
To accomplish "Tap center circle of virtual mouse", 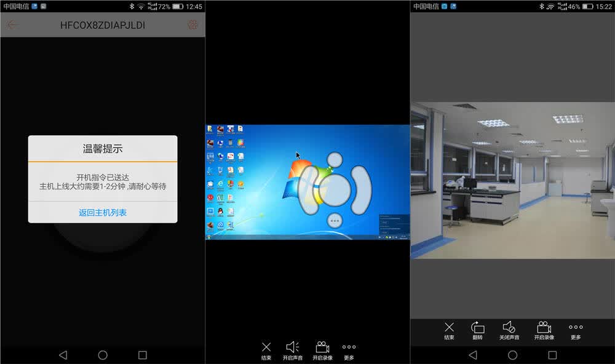I will pos(335,190).
